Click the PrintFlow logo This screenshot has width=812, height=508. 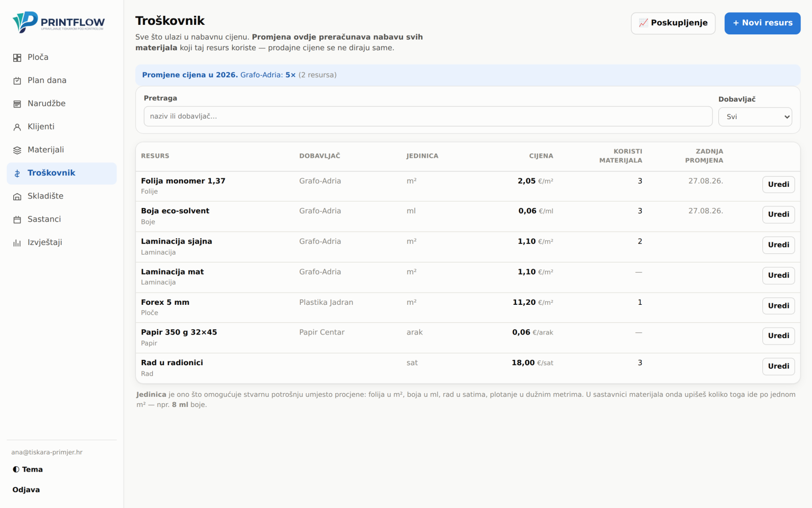[x=59, y=22]
